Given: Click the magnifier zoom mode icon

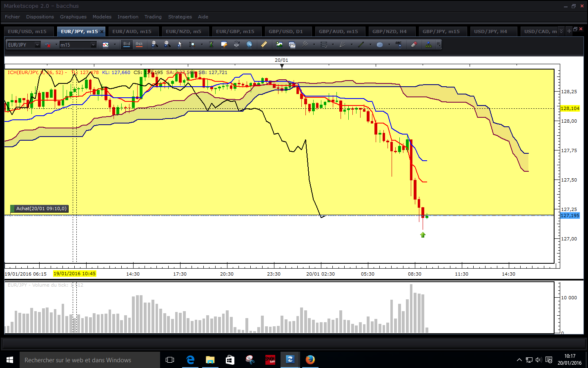Looking at the screenshot, I should pos(192,45).
